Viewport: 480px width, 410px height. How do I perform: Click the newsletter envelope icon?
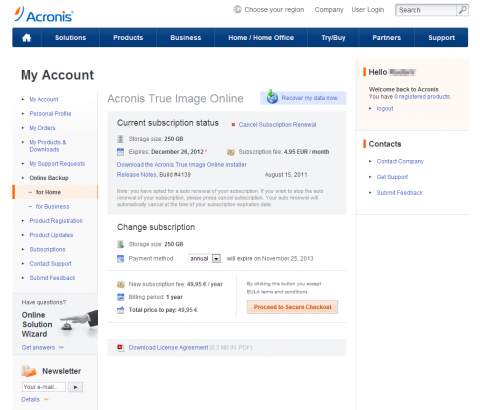click(29, 371)
